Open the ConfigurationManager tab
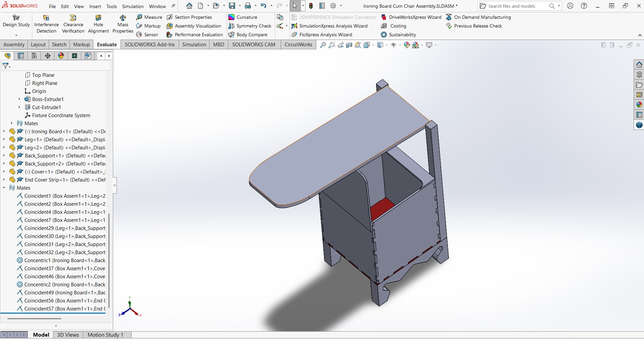 [34, 56]
